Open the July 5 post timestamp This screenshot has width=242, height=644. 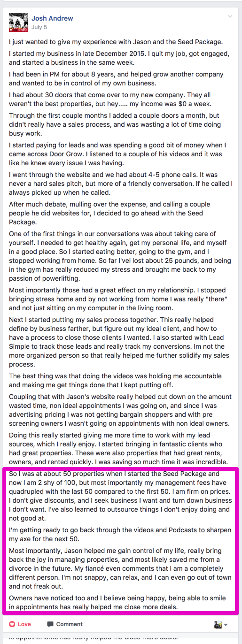pyautogui.click(x=39, y=27)
